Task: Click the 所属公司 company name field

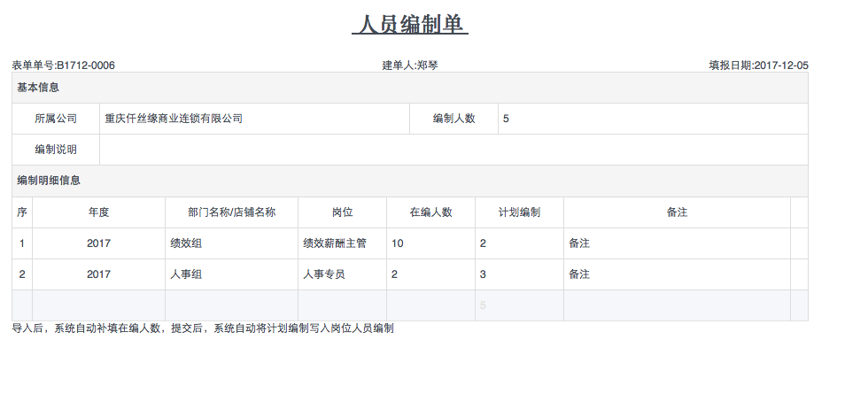Action: click(254, 119)
